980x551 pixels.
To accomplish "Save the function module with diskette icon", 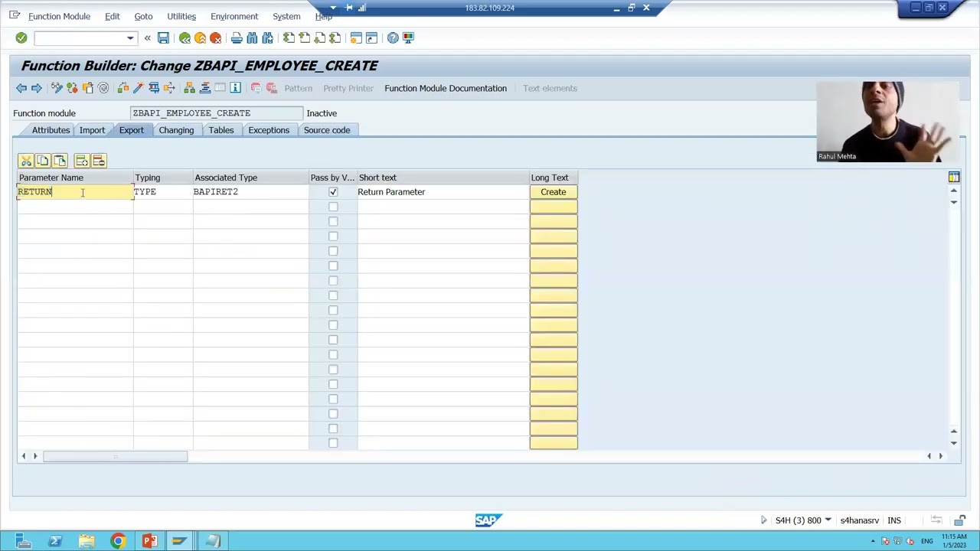I will click(163, 37).
